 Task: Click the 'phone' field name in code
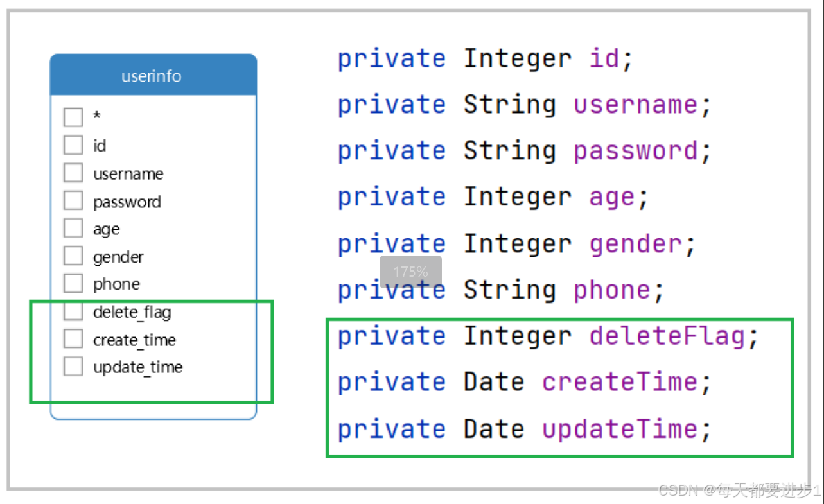point(612,290)
